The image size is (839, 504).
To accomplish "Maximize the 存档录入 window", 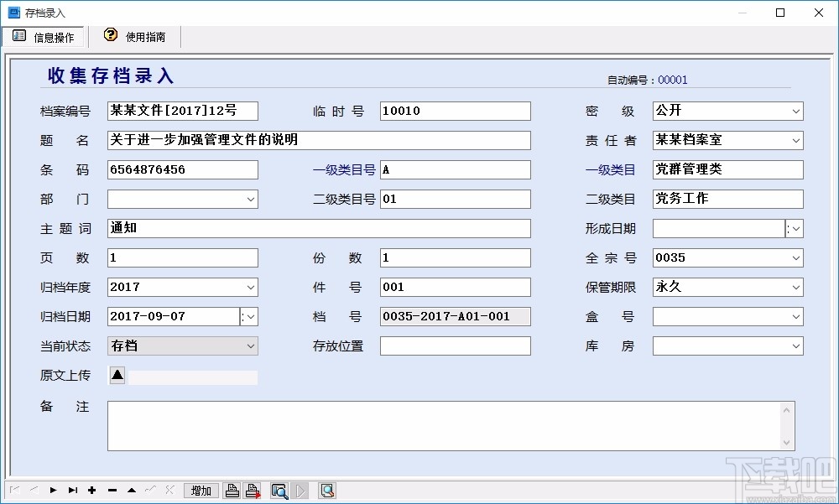I will pyautogui.click(x=780, y=13).
